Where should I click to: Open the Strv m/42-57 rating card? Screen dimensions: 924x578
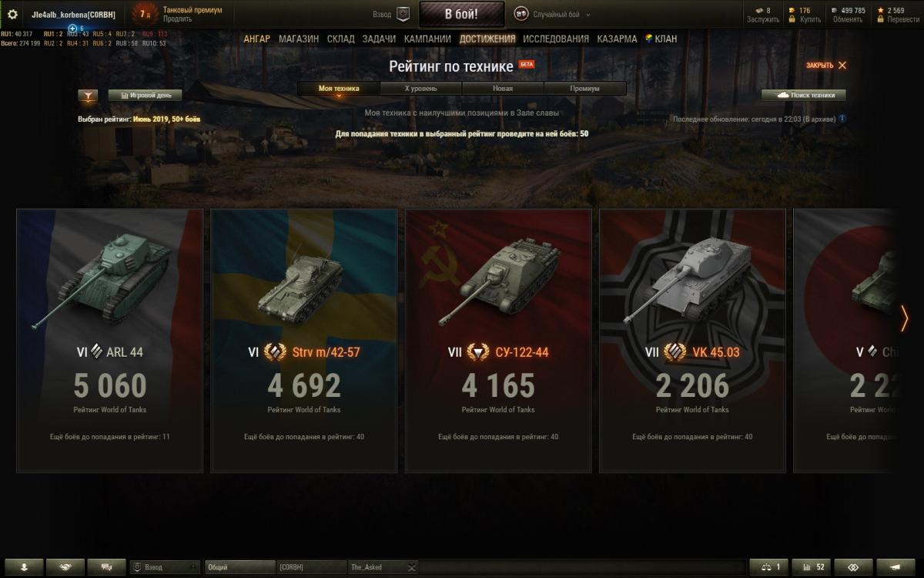(304, 341)
